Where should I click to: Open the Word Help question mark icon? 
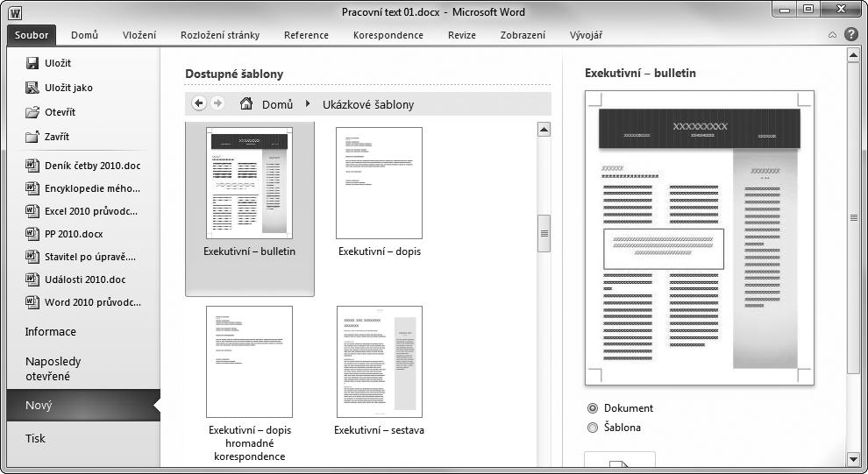point(850,34)
